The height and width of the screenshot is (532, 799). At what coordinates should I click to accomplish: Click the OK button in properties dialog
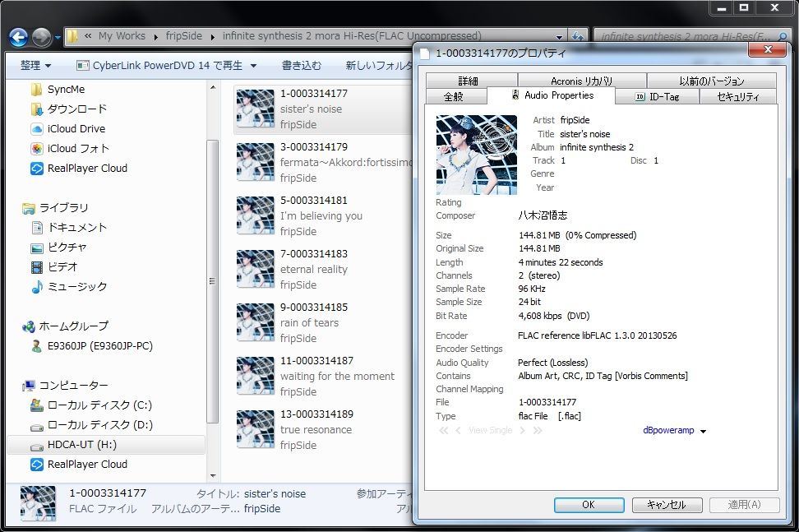589,505
